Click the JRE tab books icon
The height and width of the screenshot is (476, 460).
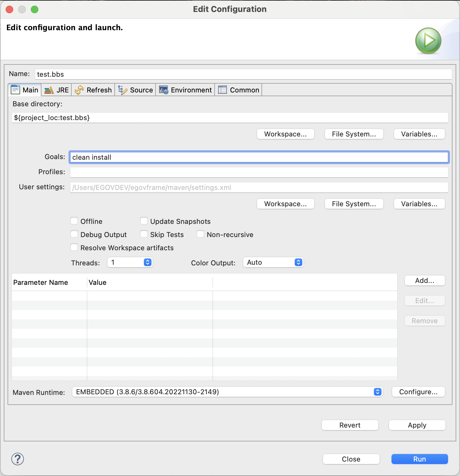(49, 90)
